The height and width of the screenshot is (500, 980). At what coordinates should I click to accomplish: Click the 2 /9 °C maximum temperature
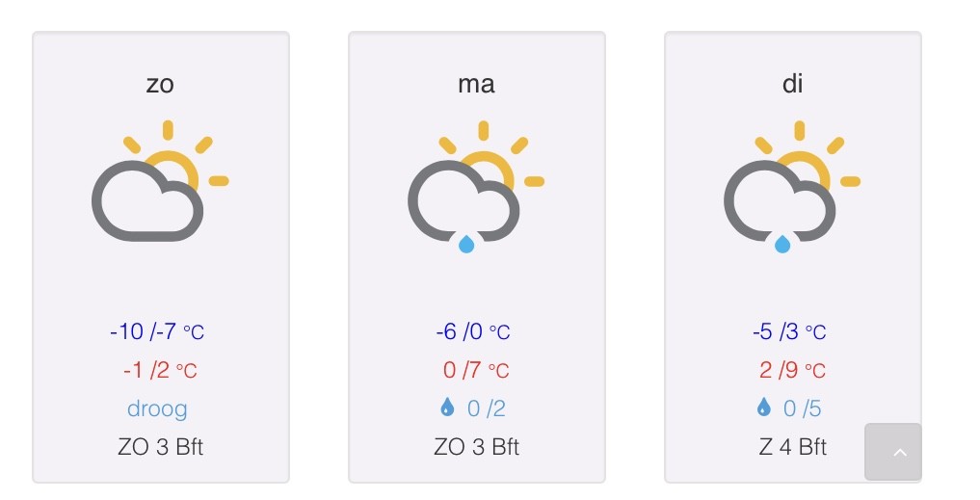792,370
